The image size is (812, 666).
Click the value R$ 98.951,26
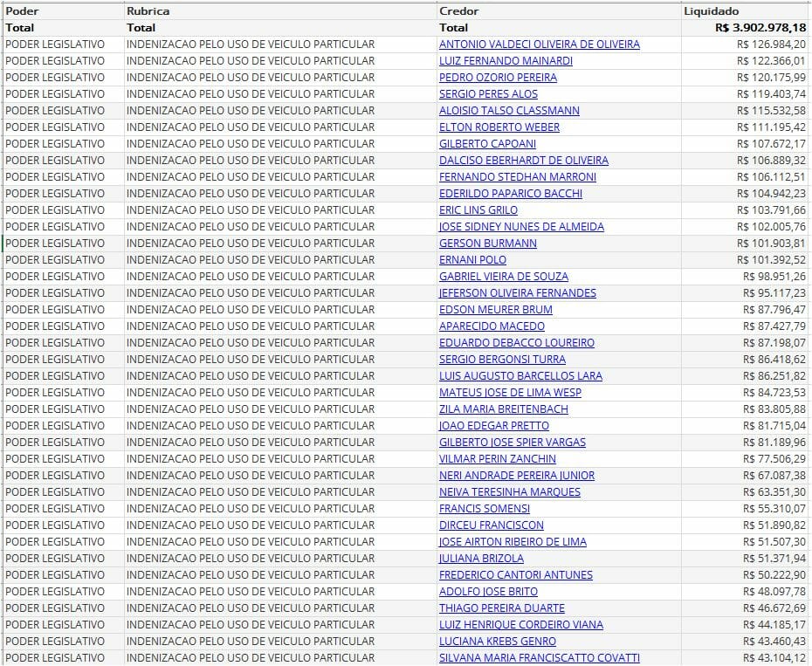(x=774, y=277)
